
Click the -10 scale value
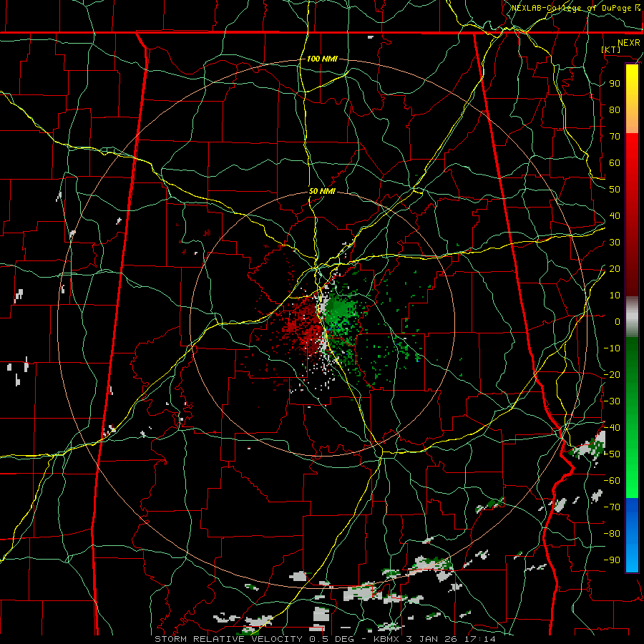612,348
